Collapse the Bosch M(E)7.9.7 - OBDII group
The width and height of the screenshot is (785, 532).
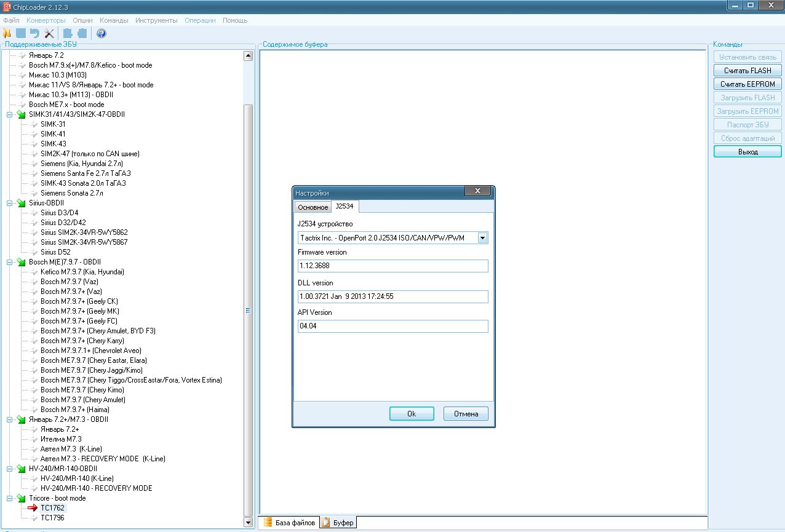click(9, 262)
